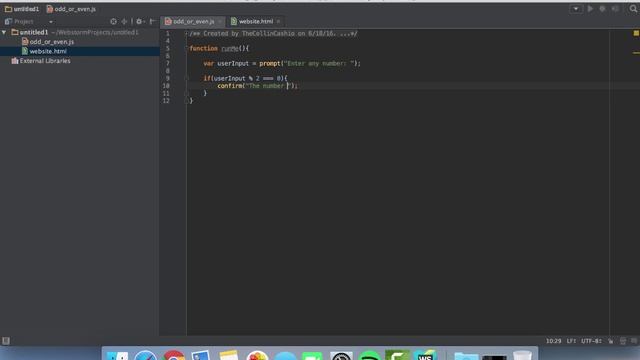The height and width of the screenshot is (360, 640).
Task: Click the Debug bug icon
Action: (x=602, y=9)
